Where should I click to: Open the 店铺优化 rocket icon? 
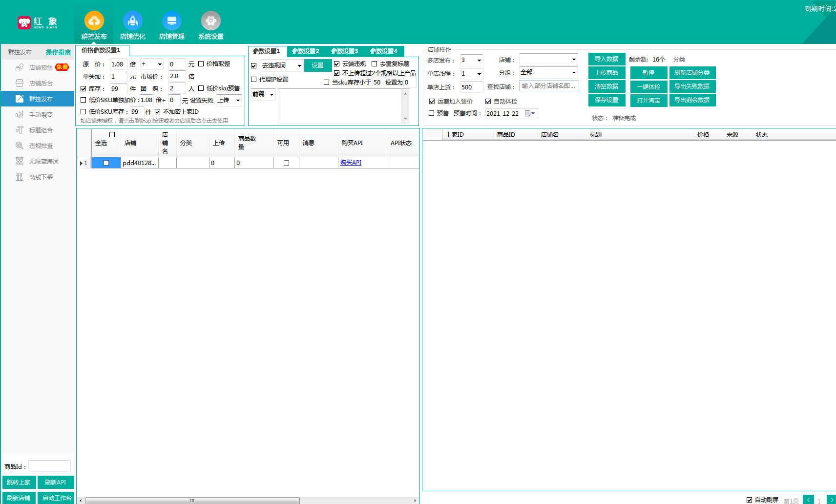[x=133, y=21]
